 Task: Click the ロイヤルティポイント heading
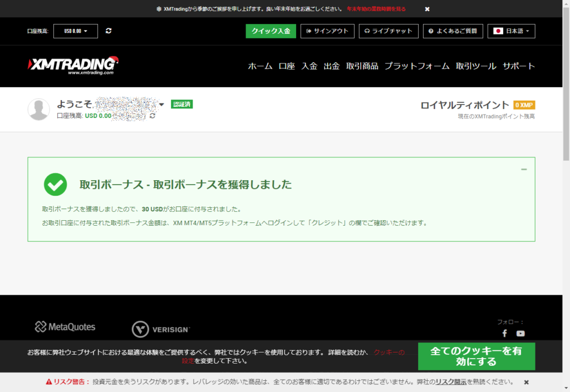tap(465, 105)
